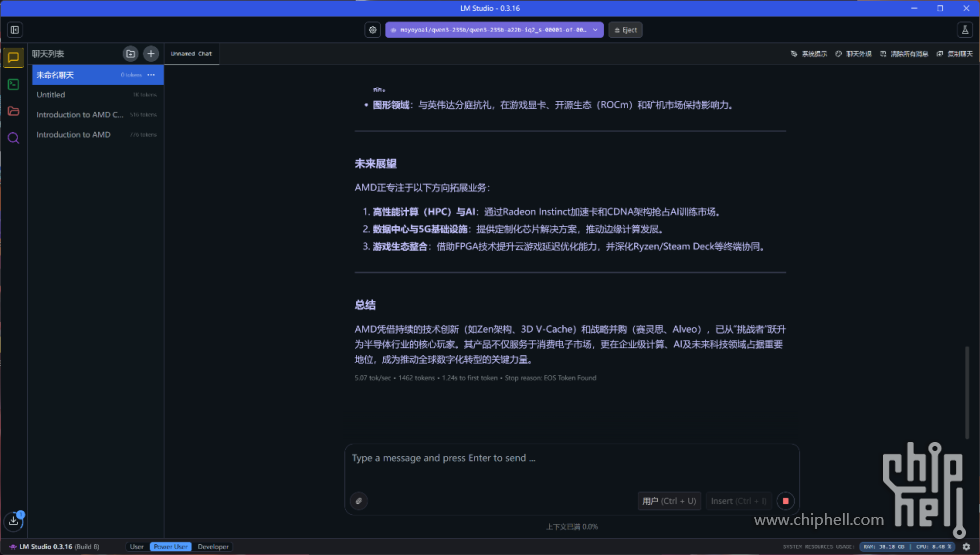
Task: Clear all messages in chat
Action: pos(904,54)
